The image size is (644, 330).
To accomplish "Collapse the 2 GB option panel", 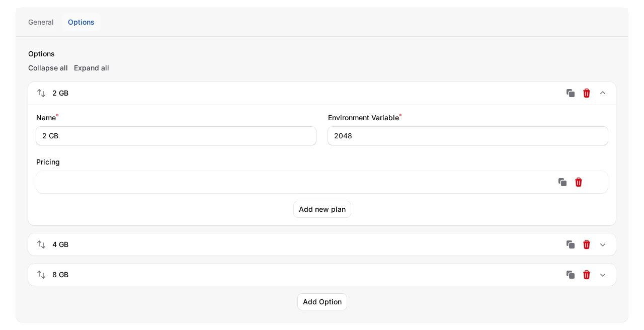I will click(x=603, y=93).
